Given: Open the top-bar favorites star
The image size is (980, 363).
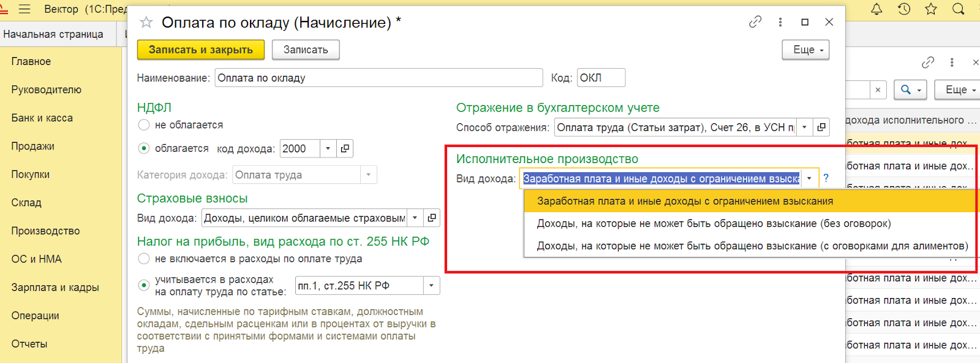Looking at the screenshot, I should coord(931,9).
